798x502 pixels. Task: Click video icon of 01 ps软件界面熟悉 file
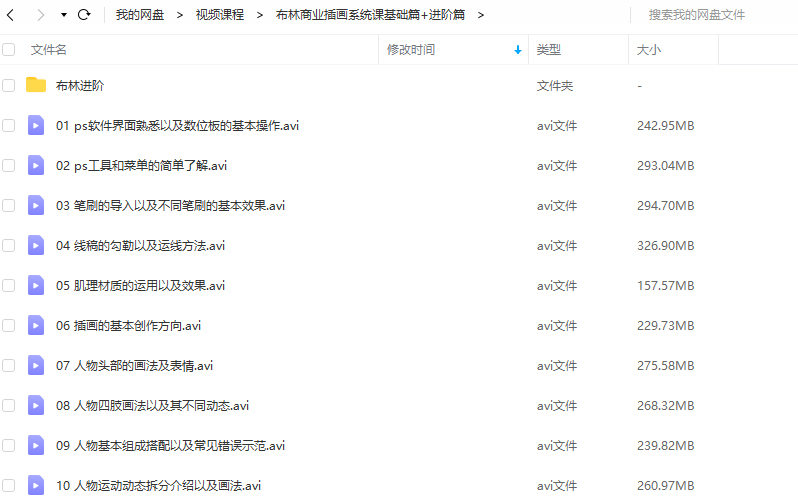36,125
